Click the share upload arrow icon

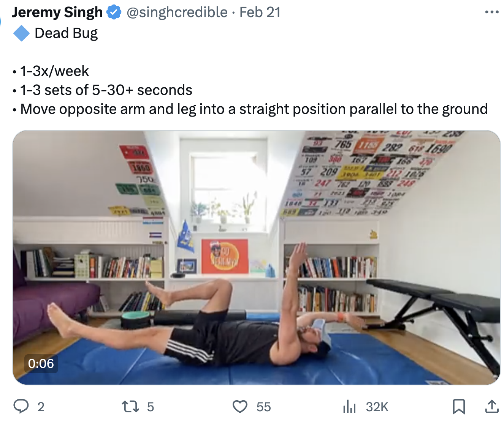coord(491,407)
